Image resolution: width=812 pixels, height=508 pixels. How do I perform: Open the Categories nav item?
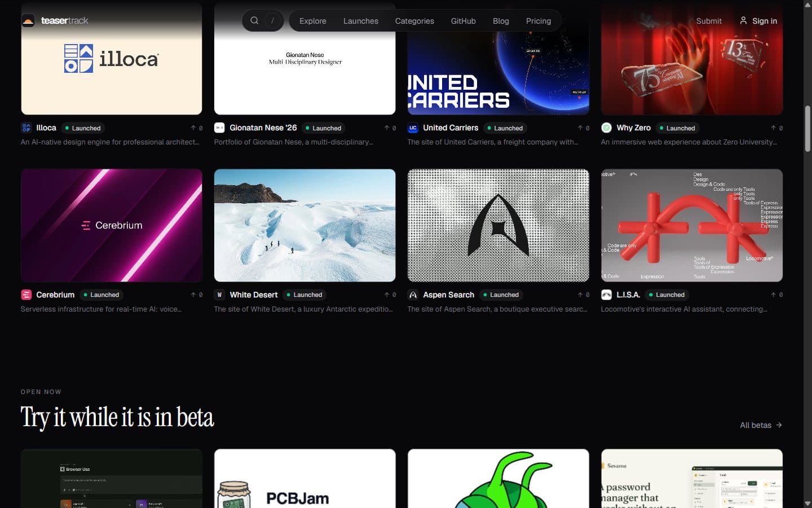(x=414, y=21)
